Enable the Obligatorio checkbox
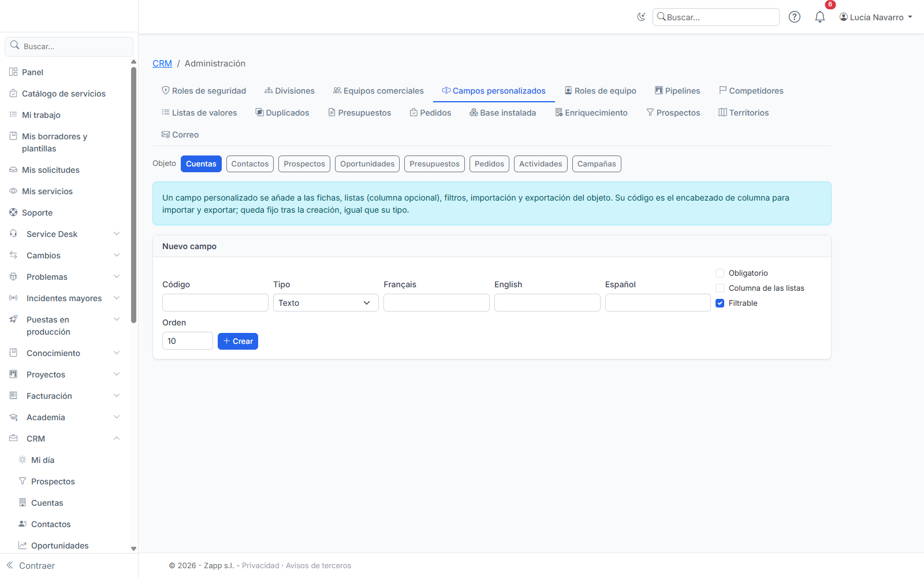This screenshot has width=924, height=578. [x=720, y=273]
